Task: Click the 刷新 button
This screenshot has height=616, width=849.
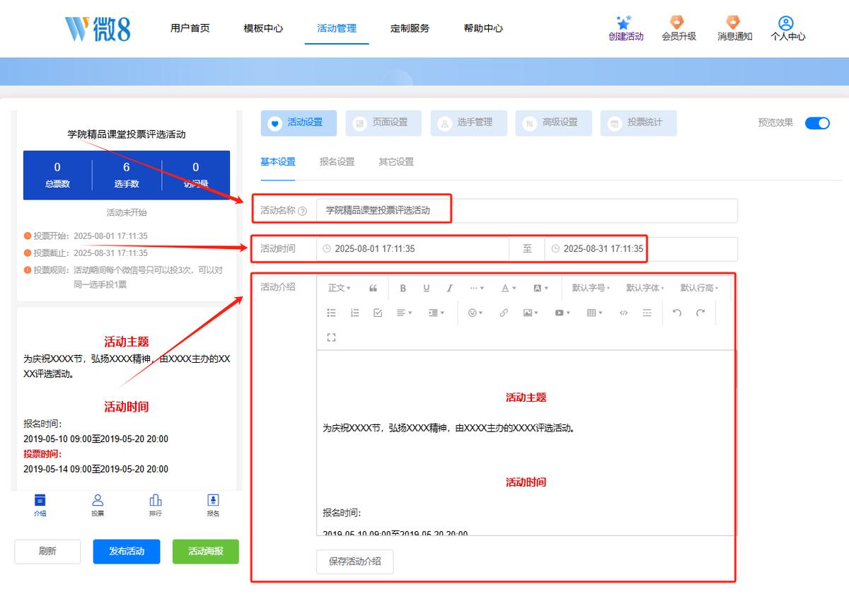Action: [47, 552]
